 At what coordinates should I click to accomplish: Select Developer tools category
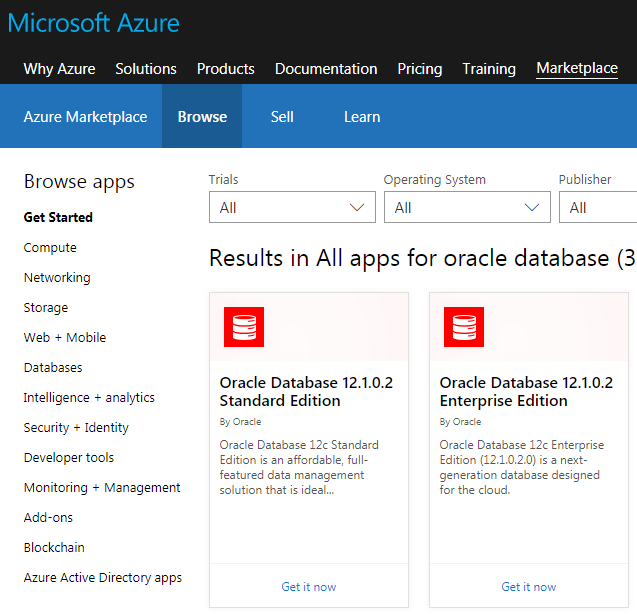tap(69, 458)
